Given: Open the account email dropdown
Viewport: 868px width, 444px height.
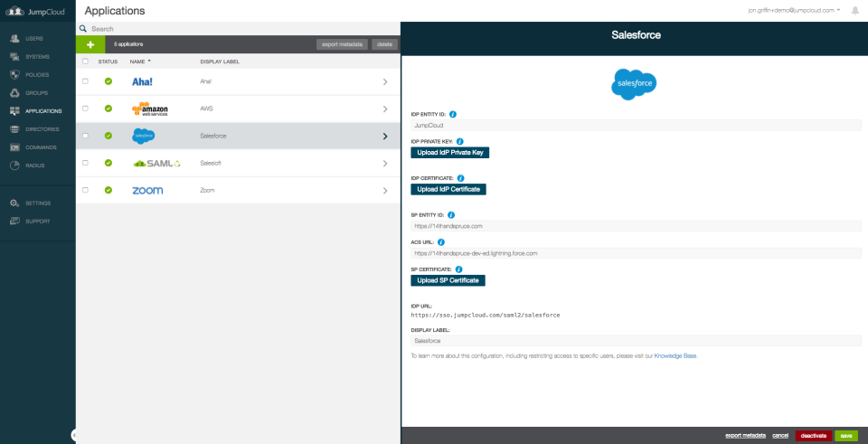Looking at the screenshot, I should point(795,10).
